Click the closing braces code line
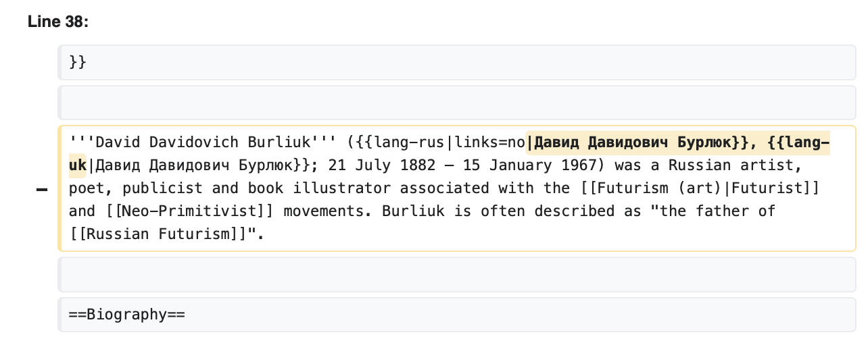The width and height of the screenshot is (868, 339). click(457, 63)
